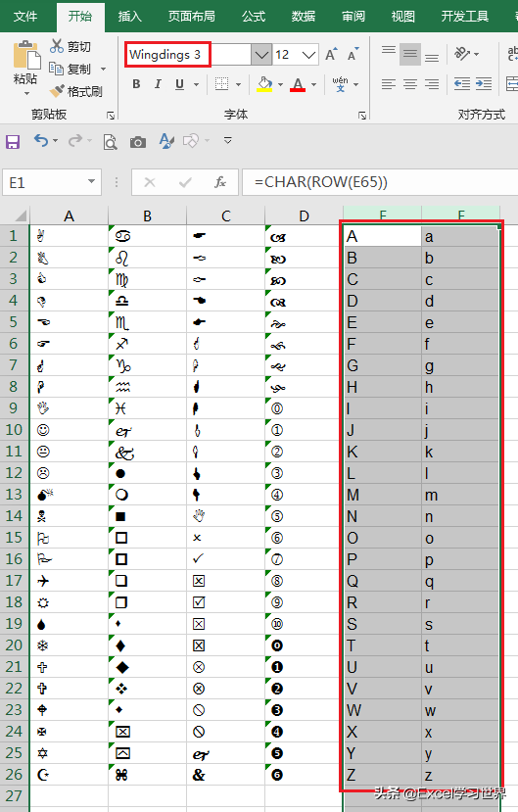Open the font color dropdown arrow

(x=313, y=84)
